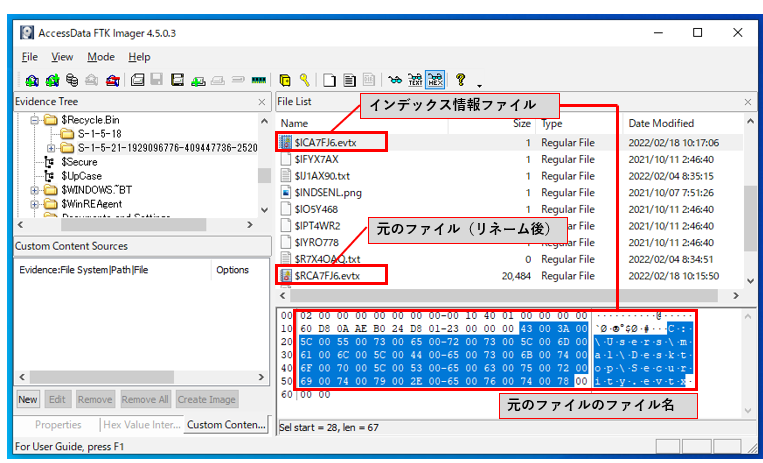Viewport: 763px width, 463px height.
Task: Open the Mode menu
Action: pos(101,57)
